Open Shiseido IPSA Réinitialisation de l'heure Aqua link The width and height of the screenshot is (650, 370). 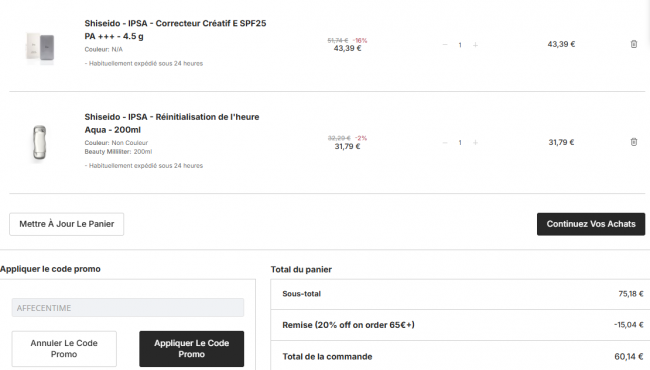pyautogui.click(x=172, y=123)
